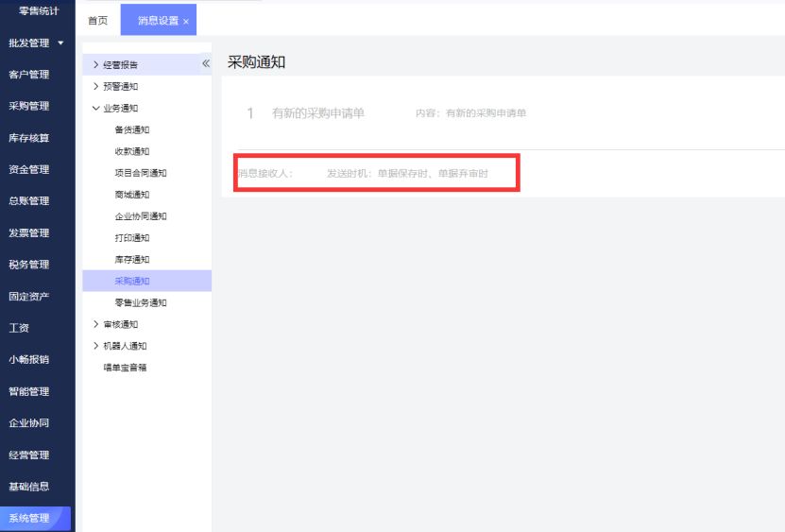The image size is (785, 532).
Task: Select 库存通知 in the tree
Action: (131, 260)
